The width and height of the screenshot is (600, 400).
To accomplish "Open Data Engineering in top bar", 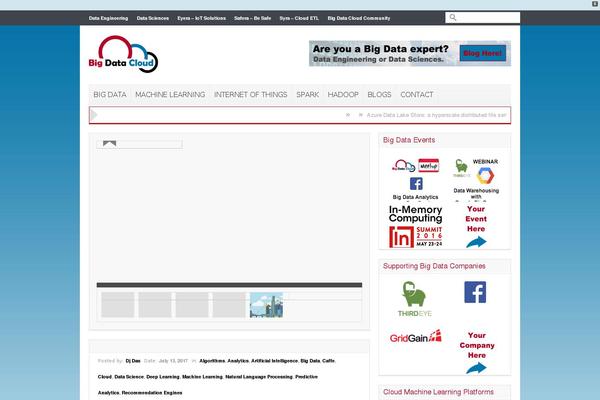I will [108, 18].
